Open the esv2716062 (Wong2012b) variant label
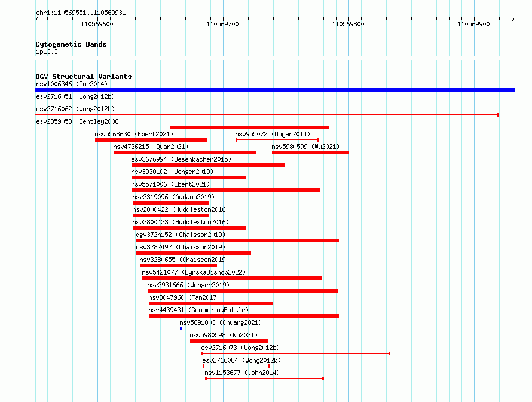 75,109
